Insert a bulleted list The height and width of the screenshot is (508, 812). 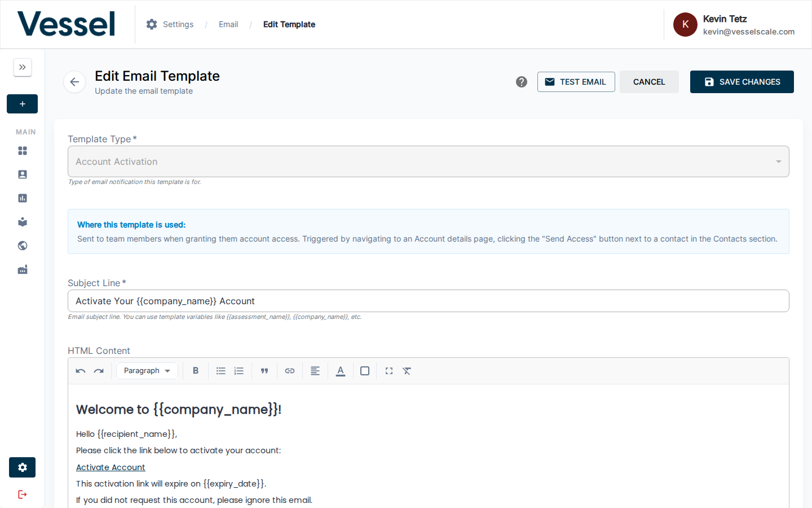(x=221, y=371)
